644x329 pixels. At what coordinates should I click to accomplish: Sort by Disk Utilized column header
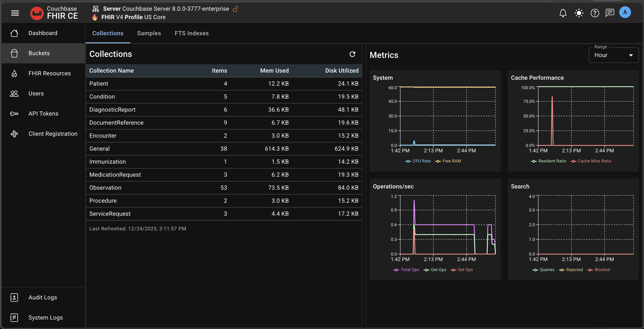[x=342, y=70]
